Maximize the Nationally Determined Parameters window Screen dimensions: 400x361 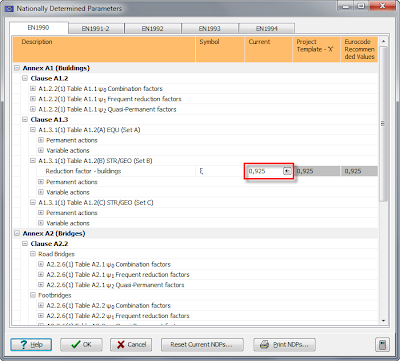361,6
